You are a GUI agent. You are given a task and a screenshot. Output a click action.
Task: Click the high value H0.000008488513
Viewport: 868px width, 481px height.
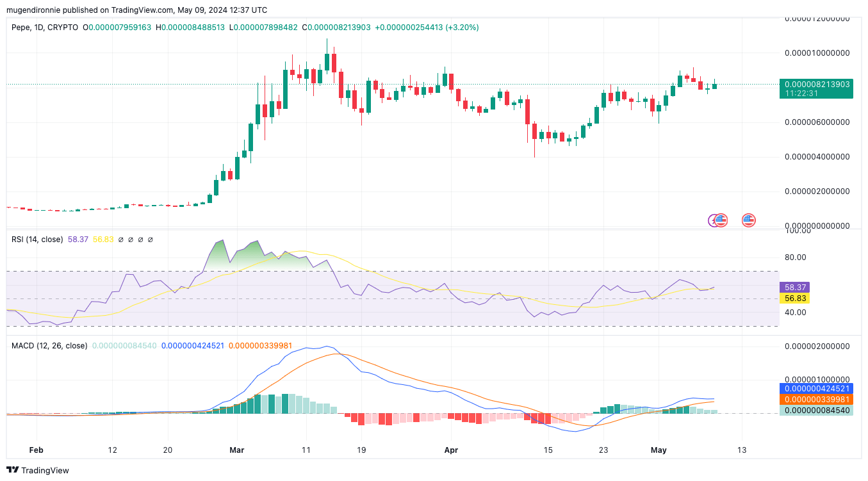pos(190,28)
